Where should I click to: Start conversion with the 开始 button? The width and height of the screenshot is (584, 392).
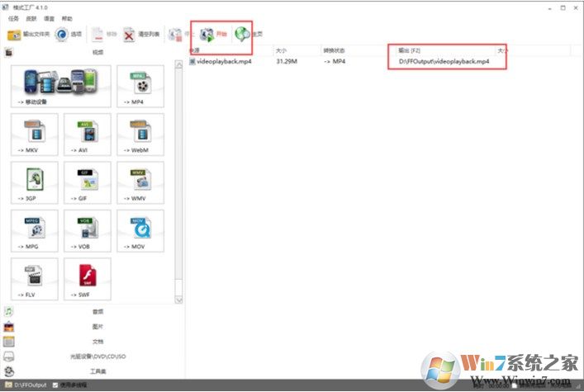click(x=213, y=35)
